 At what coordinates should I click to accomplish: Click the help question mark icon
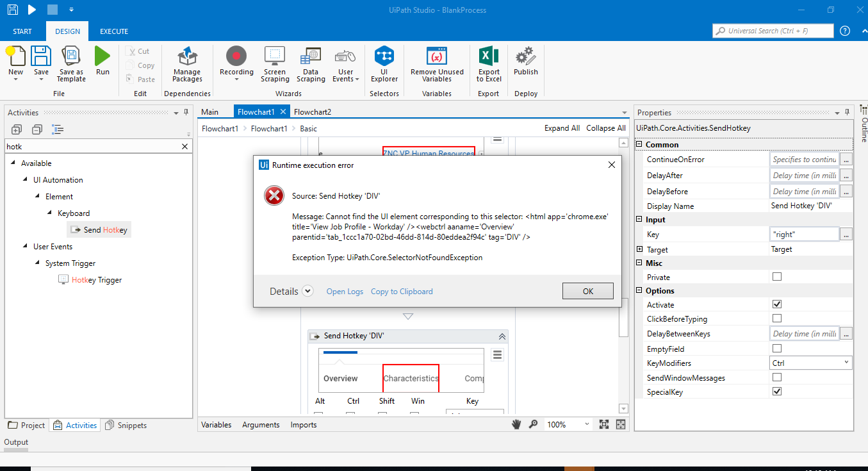(845, 31)
